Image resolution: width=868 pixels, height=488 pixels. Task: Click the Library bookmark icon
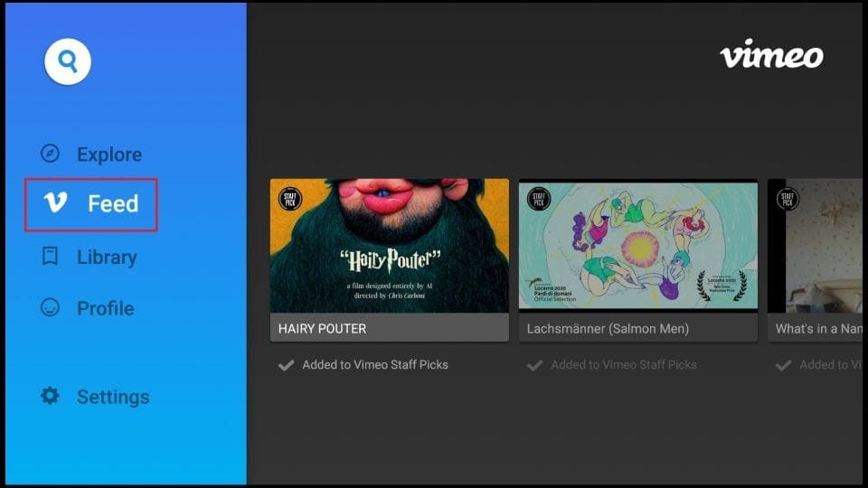51,256
